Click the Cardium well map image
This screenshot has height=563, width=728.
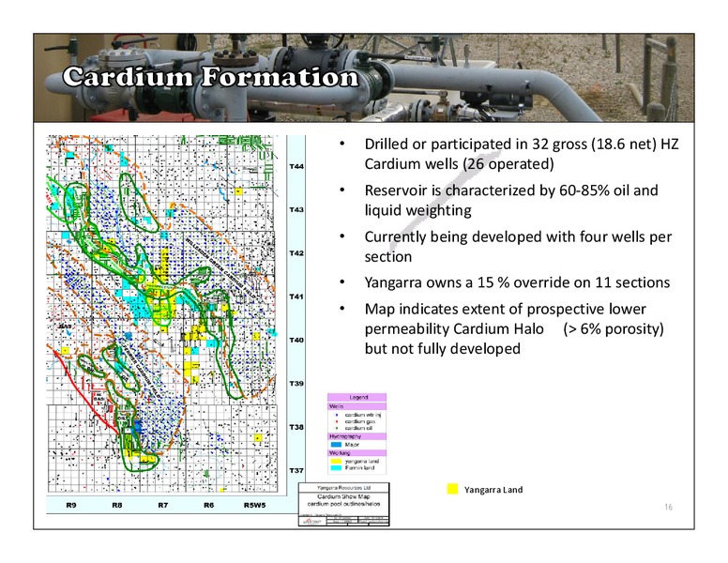click(162, 314)
